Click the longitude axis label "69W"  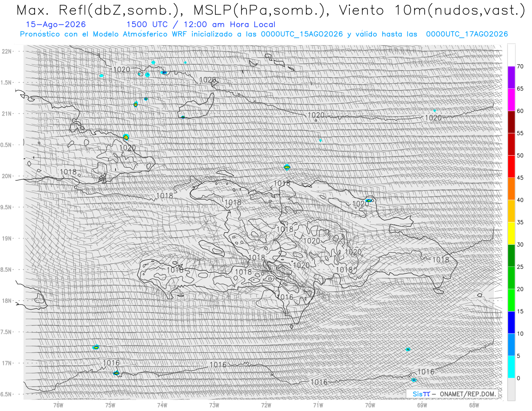(422, 405)
